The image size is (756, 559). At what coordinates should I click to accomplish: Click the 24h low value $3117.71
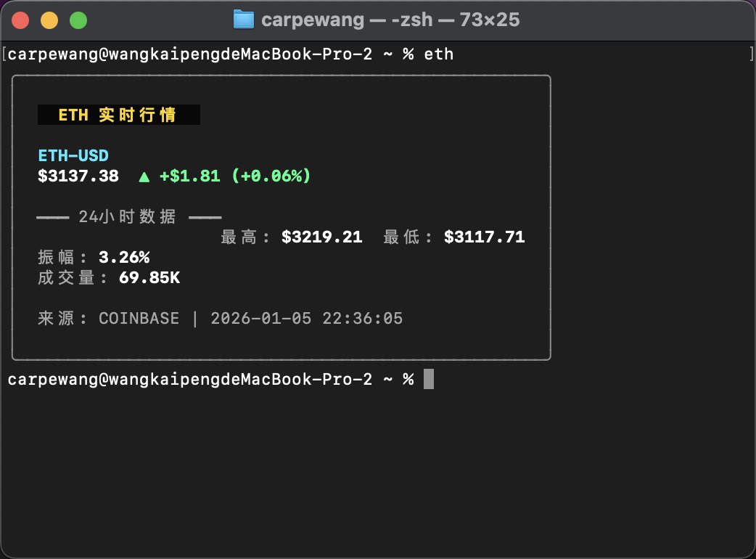[x=485, y=237]
